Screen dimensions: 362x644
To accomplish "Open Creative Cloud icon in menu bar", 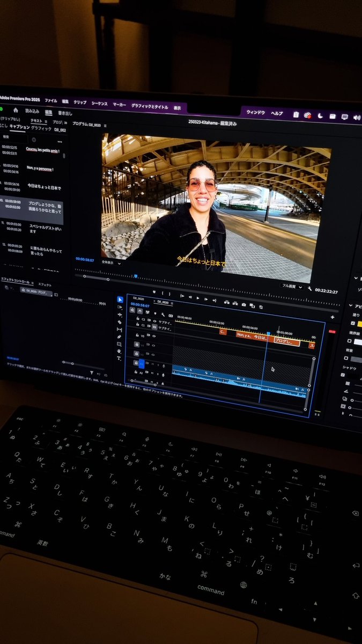I will click(x=308, y=115).
